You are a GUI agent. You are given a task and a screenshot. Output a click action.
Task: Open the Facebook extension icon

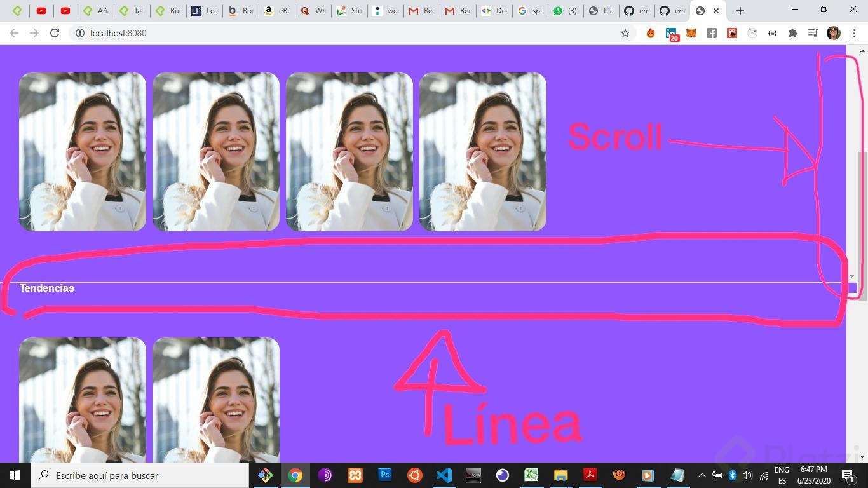(712, 33)
